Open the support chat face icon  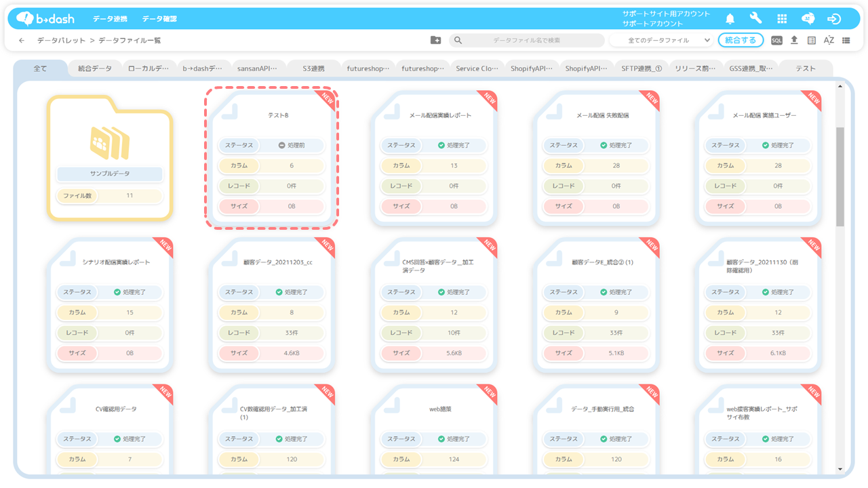coord(808,19)
